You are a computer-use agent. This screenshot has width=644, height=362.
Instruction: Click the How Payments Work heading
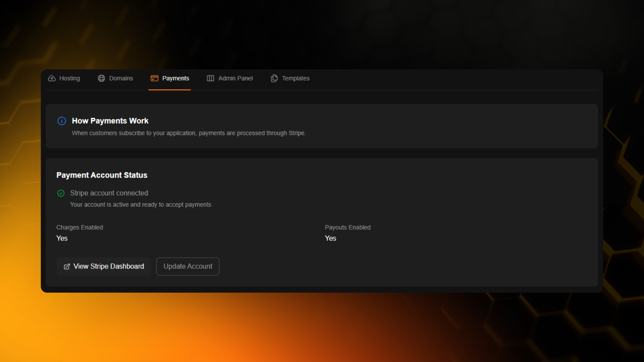click(x=110, y=121)
